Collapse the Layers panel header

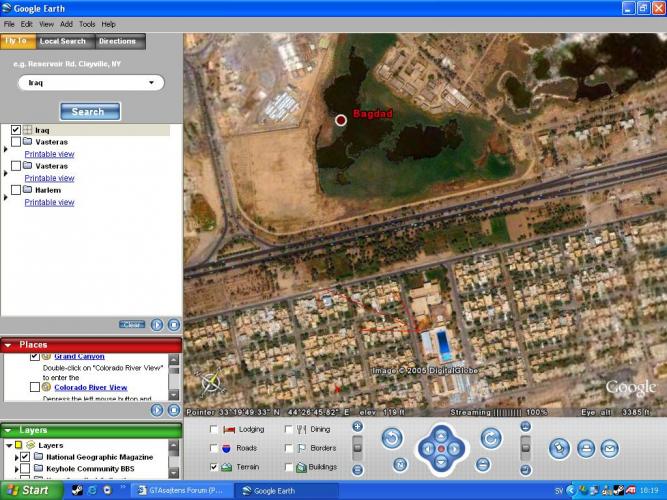pyautogui.click(x=8, y=431)
